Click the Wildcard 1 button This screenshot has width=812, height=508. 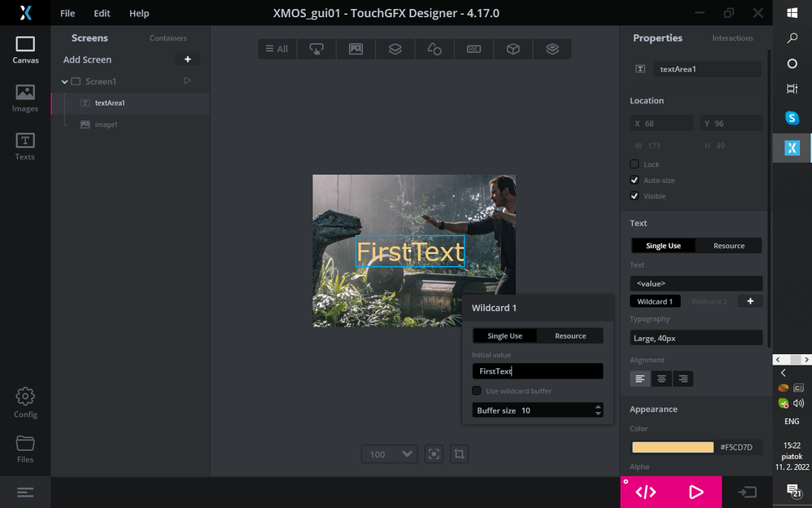655,301
